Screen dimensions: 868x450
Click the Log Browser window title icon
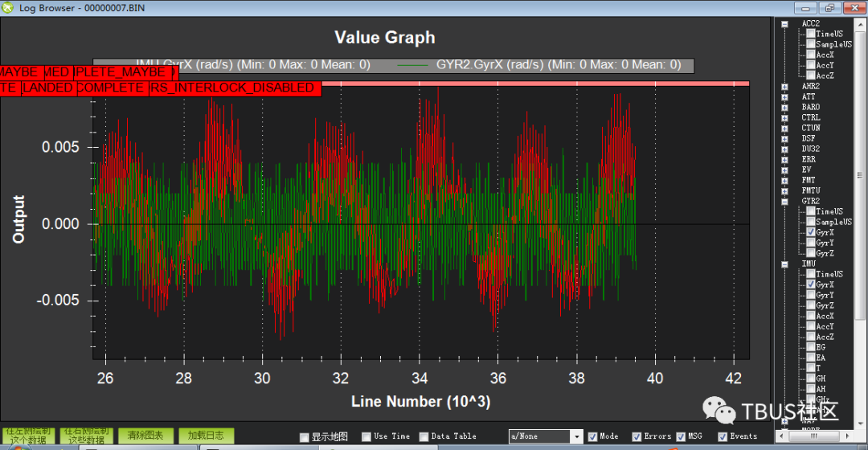[7, 7]
